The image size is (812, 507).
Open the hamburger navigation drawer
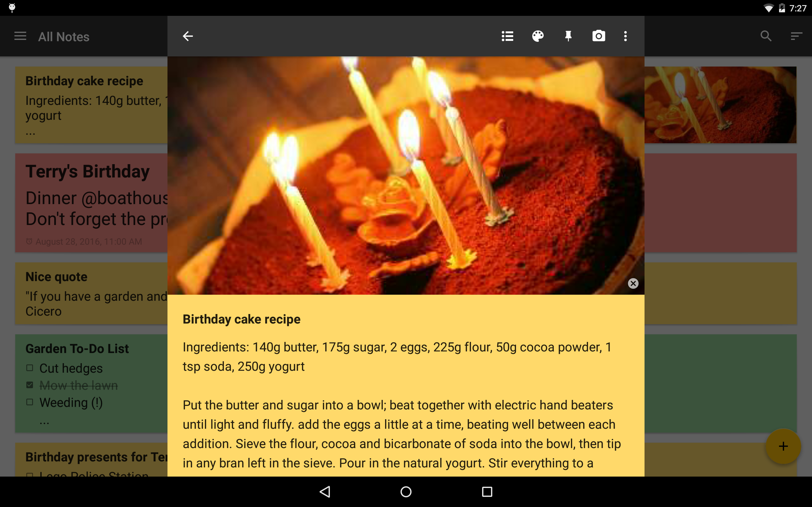[x=20, y=36]
